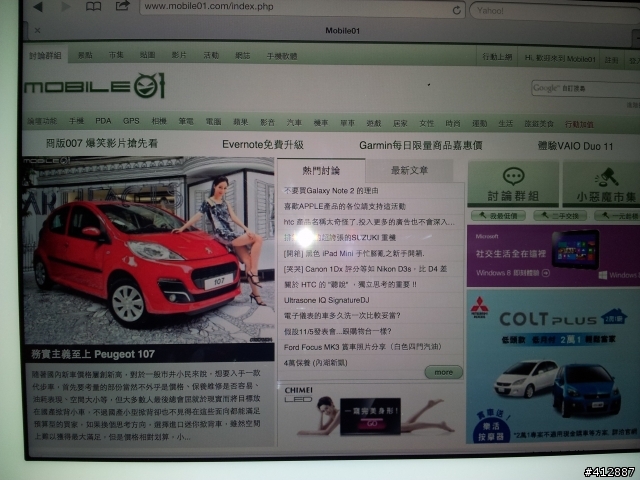The height and width of the screenshot is (480, 640).
Task: Reload the page with the refresh icon
Action: (457, 10)
